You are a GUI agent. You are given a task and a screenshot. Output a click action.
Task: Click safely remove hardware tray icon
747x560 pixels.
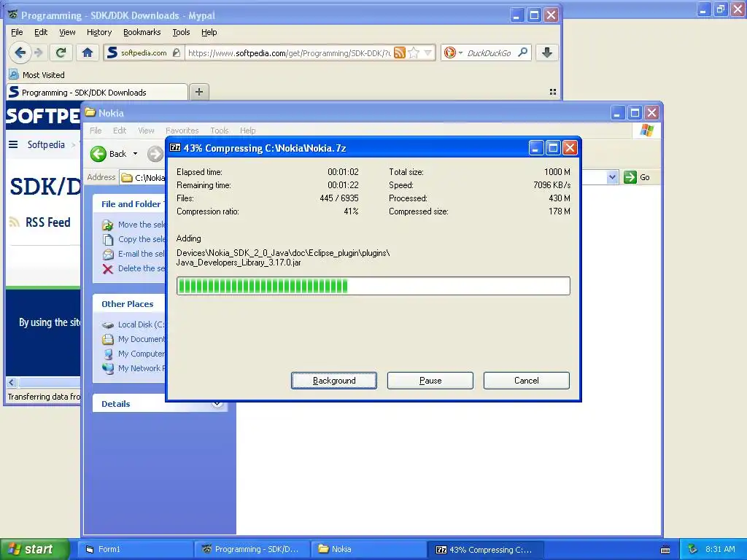point(693,549)
